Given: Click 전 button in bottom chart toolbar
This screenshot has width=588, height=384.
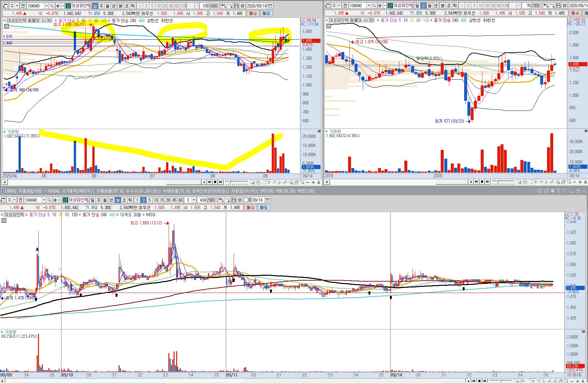Looking at the screenshot, I should click(x=20, y=200).
